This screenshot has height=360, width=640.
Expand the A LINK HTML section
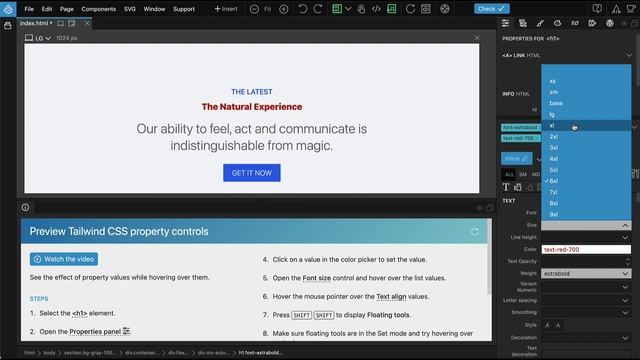pos(629,55)
